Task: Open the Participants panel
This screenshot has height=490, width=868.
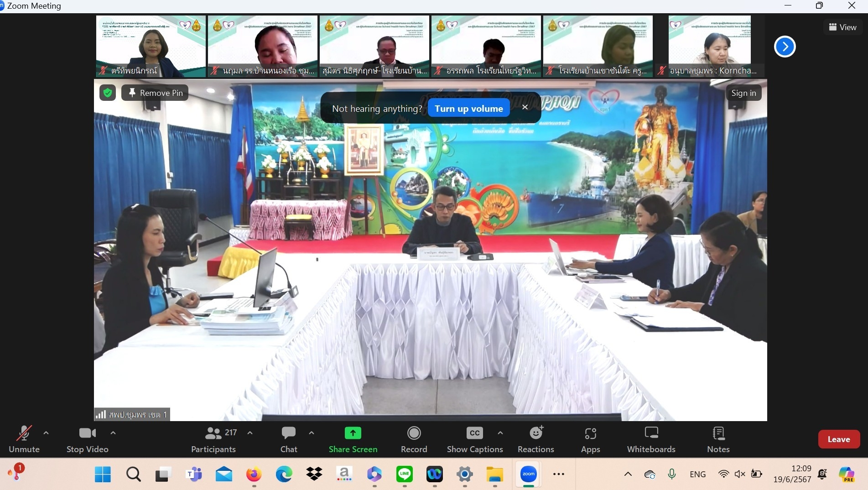Action: coord(213,439)
